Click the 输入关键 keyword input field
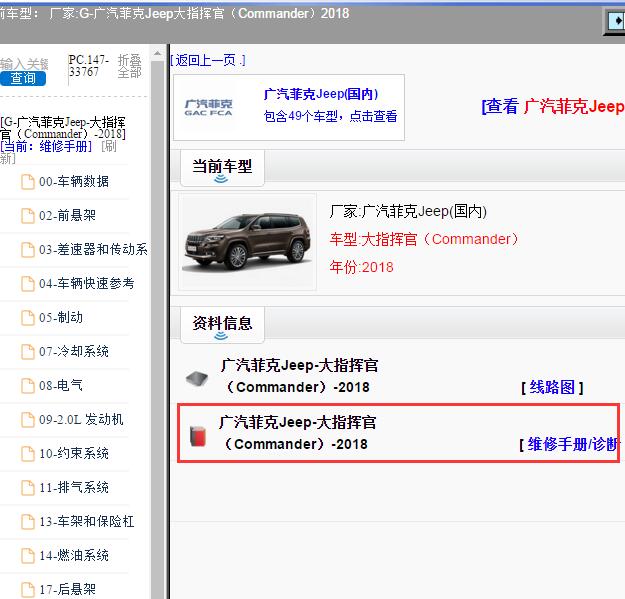Viewport: 625px width, 599px height. coord(24,64)
